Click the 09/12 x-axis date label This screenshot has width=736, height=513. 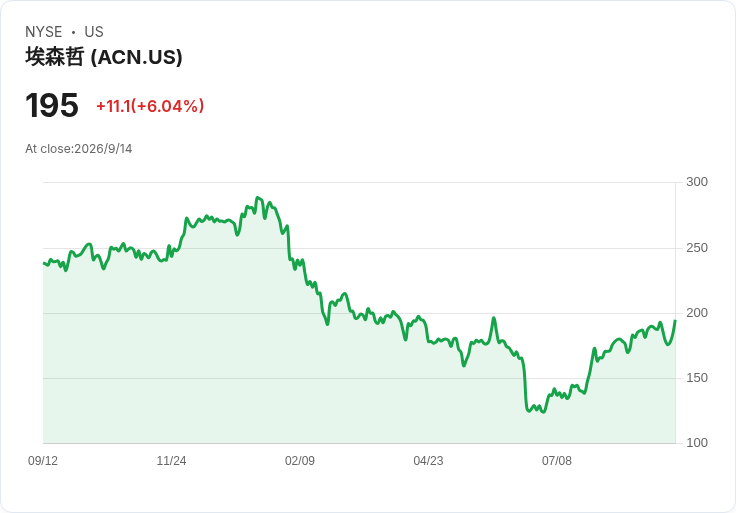point(43,461)
